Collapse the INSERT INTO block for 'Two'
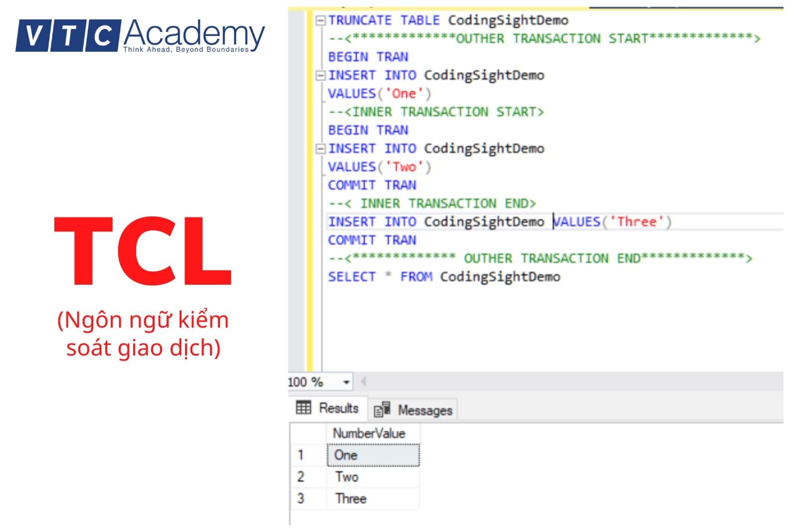 (x=321, y=149)
